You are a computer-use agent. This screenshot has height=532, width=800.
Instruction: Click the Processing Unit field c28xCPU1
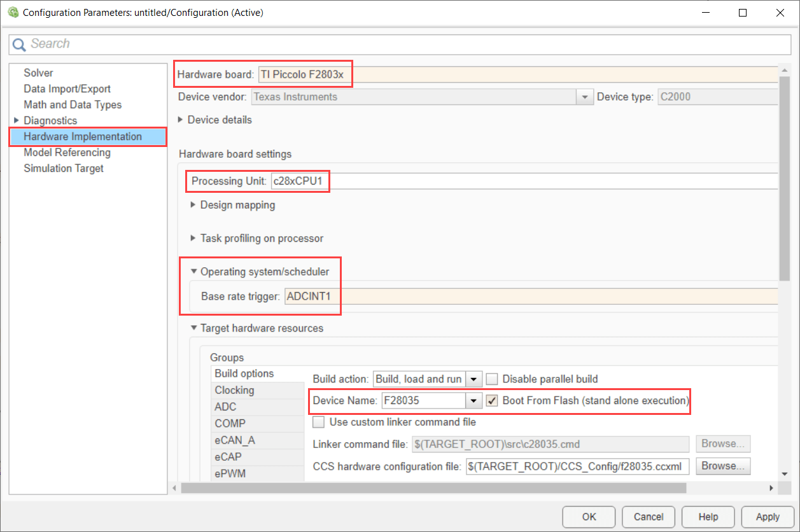coord(524,181)
